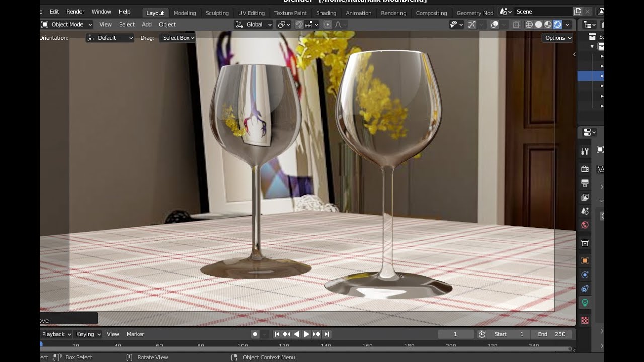Viewport: 644px width, 362px height.
Task: Click the Start frame field
Action: pos(509,334)
